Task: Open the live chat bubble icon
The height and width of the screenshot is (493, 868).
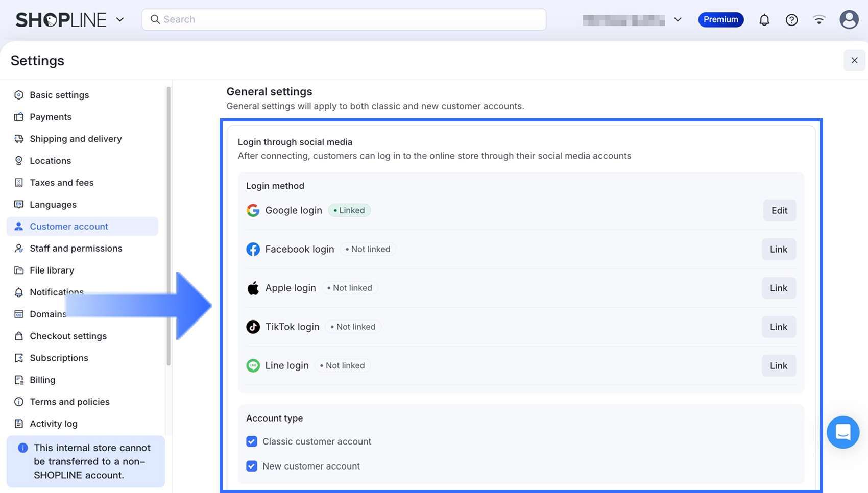Action: click(x=843, y=432)
